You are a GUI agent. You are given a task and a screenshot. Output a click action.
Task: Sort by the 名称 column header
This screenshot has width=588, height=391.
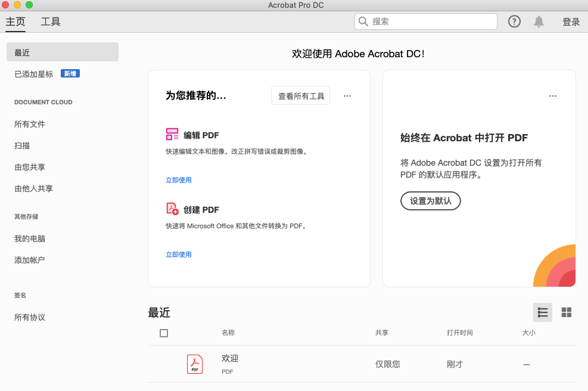228,333
